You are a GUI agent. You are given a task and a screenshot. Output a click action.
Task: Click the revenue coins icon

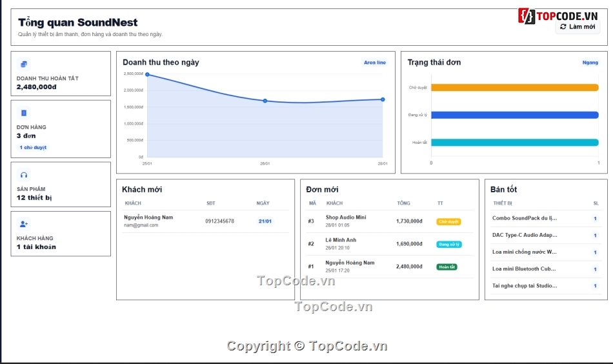(24, 64)
